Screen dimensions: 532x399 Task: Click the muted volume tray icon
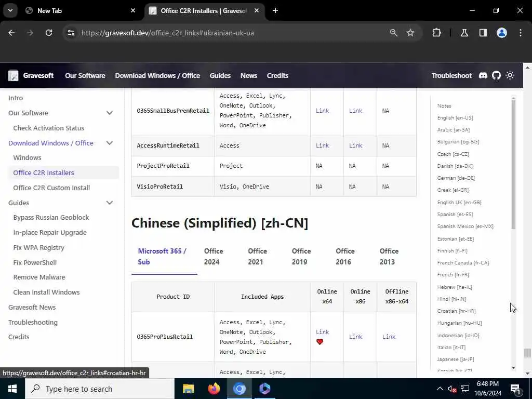click(x=452, y=389)
